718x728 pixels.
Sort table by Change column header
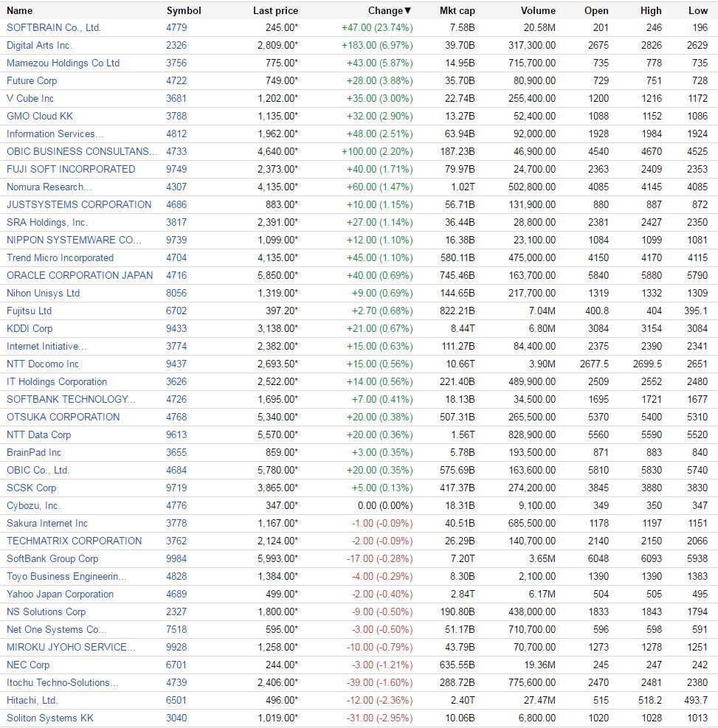click(389, 10)
